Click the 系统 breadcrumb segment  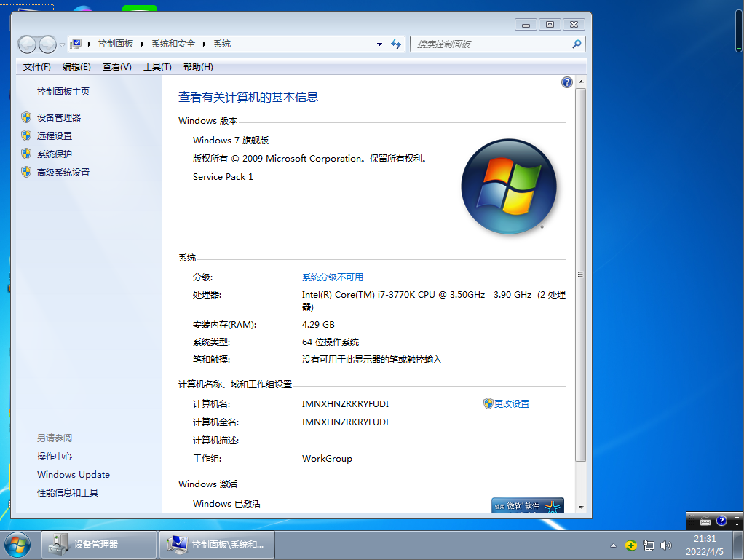point(222,44)
